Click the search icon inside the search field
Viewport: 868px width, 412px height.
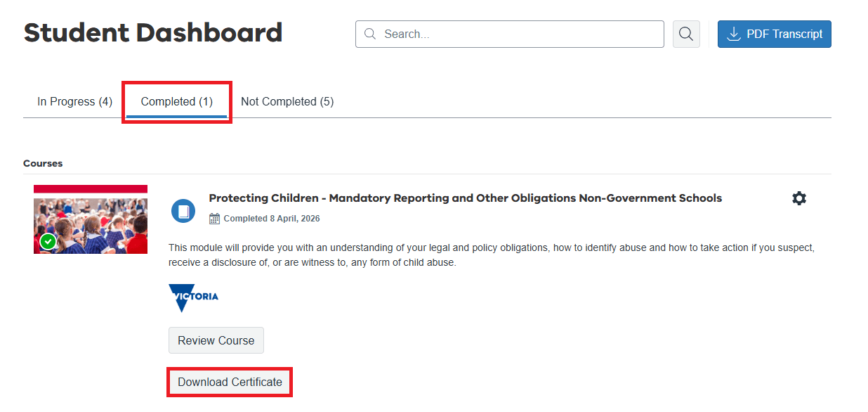coord(370,33)
